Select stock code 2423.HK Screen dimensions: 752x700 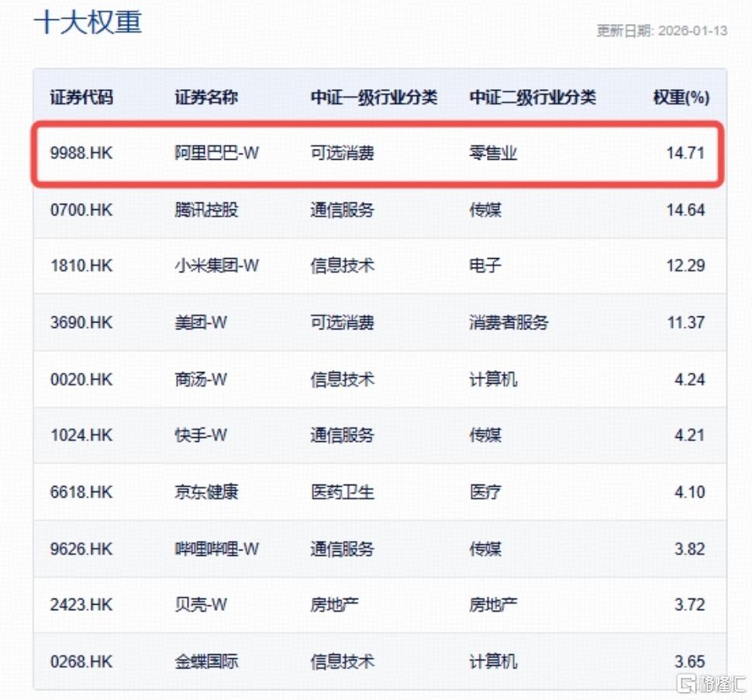pyautogui.click(x=81, y=605)
